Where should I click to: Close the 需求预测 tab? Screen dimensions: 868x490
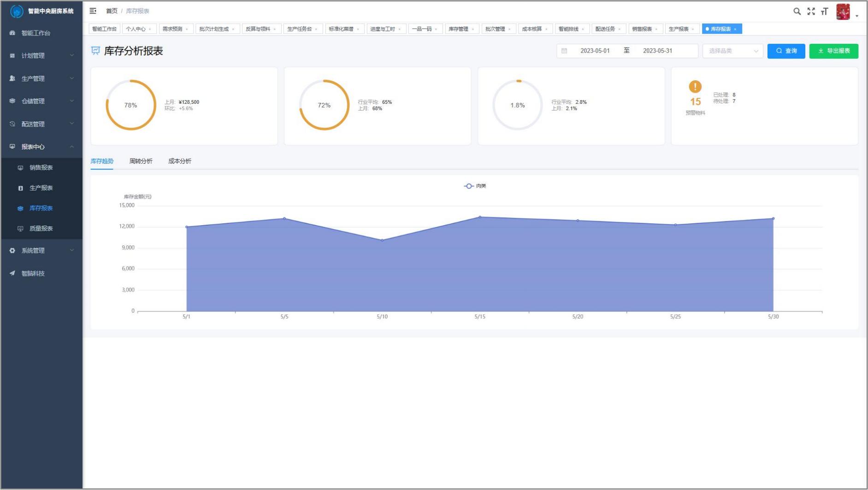click(187, 29)
